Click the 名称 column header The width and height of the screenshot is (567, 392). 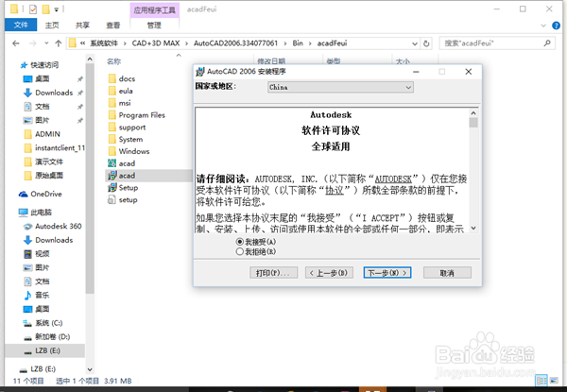pyautogui.click(x=113, y=61)
